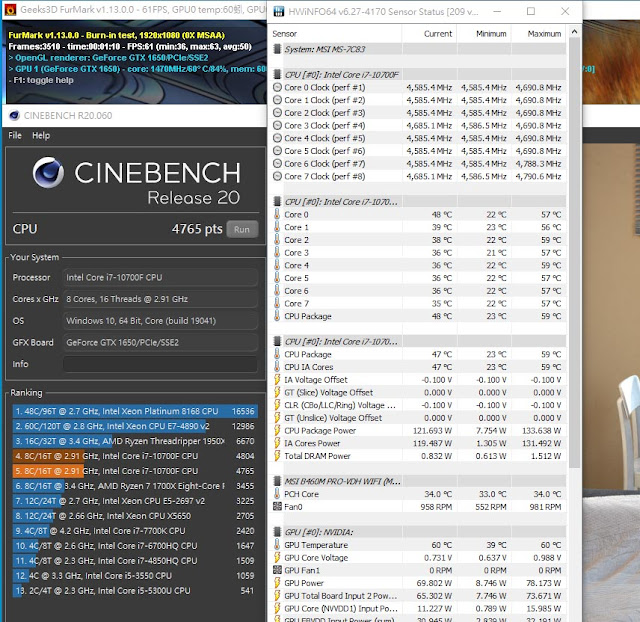Click the HWiNFO64 title bar icon

(x=278, y=11)
